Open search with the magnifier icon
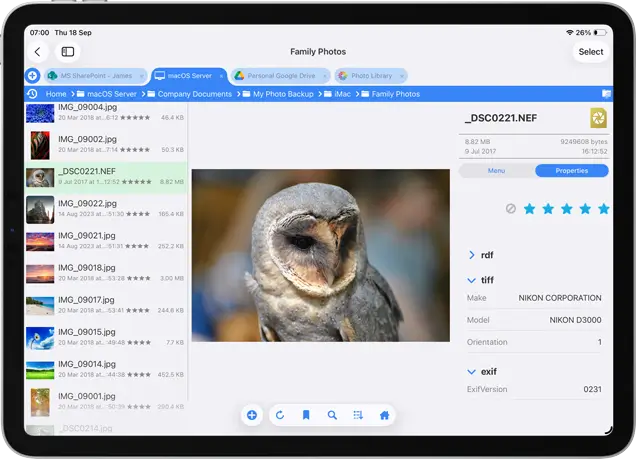The width and height of the screenshot is (636, 459). [x=332, y=415]
